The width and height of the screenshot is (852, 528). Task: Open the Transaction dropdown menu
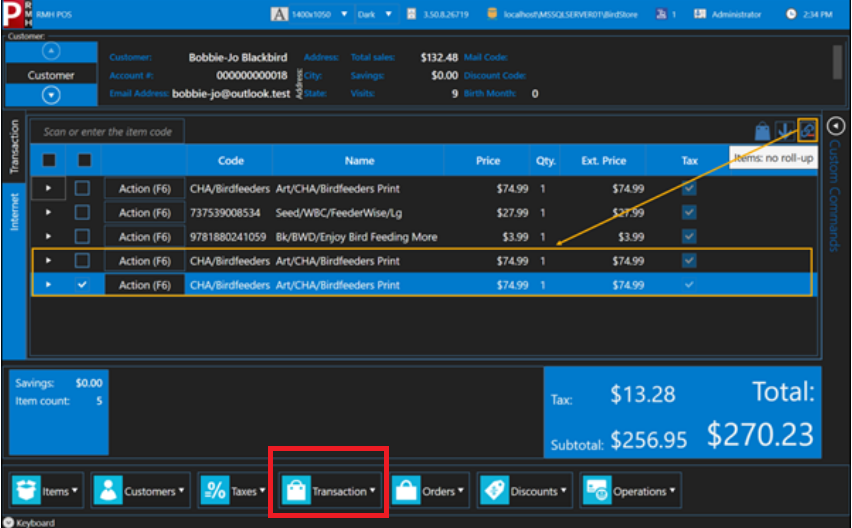[x=329, y=491]
